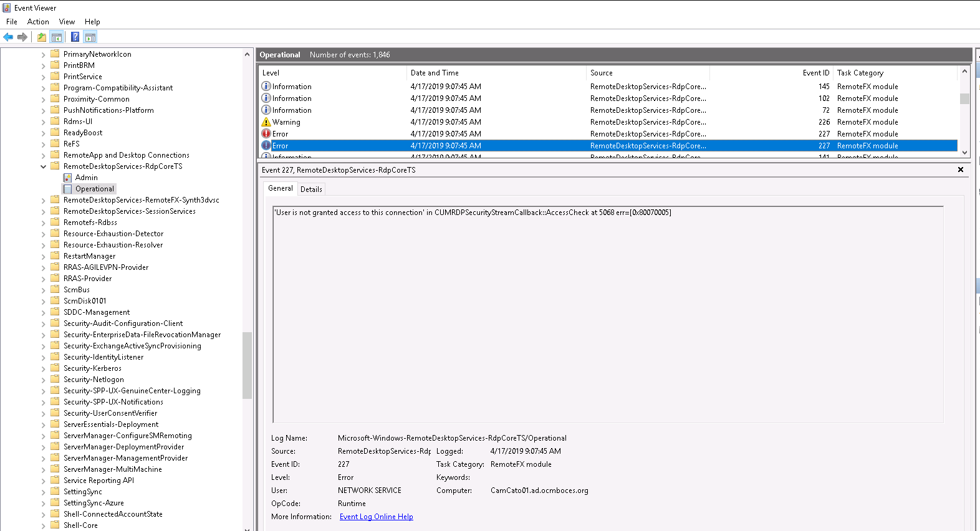The image size is (980, 531).
Task: Click the folder icon of ReFS
Action: [x=55, y=143]
